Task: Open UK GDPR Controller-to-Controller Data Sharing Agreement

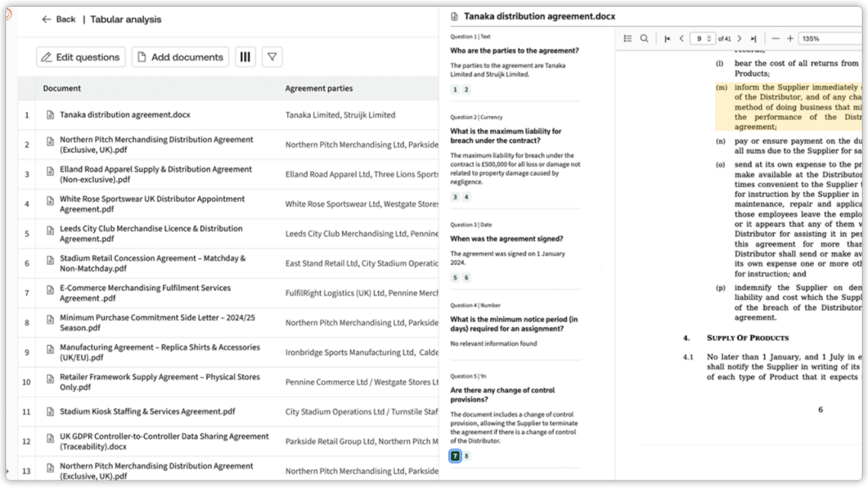Action: [164, 441]
